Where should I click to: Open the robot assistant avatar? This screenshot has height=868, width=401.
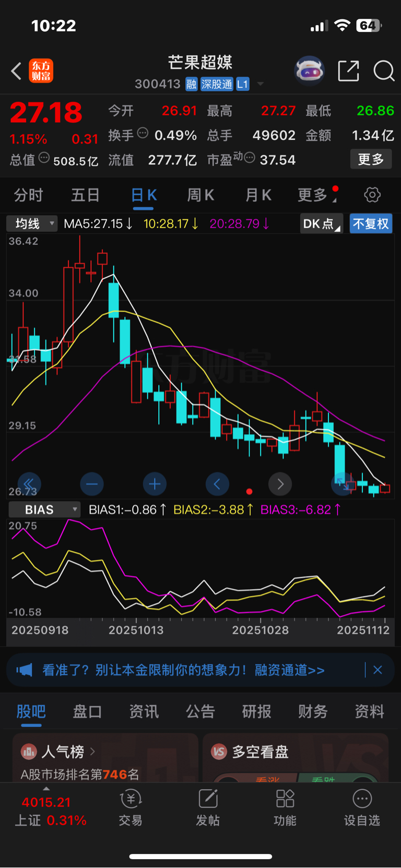click(x=310, y=70)
